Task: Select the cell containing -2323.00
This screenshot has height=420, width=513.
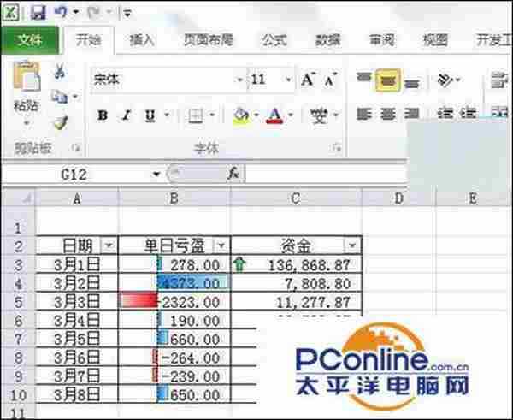Action: coord(174,302)
